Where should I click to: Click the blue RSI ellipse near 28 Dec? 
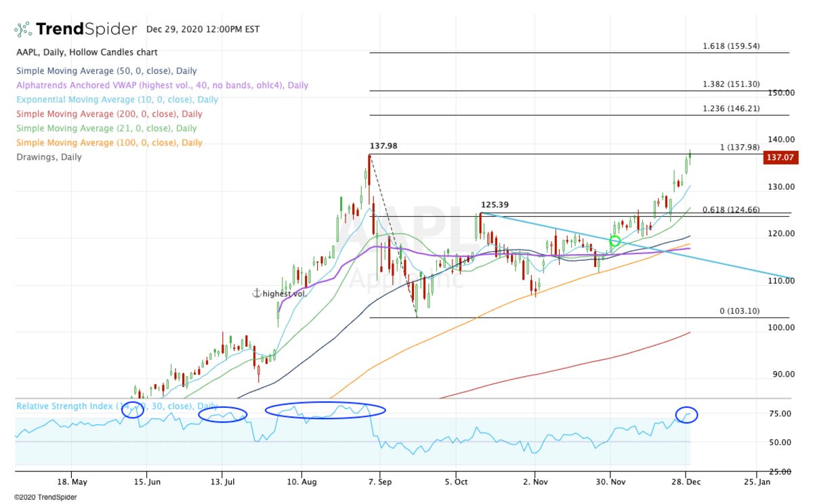pyautogui.click(x=687, y=415)
